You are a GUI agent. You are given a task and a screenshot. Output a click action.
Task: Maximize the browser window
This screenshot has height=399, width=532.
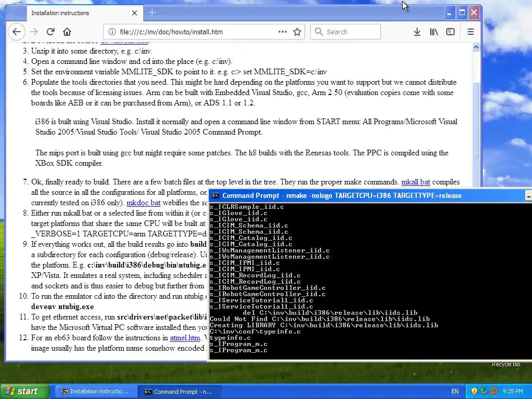(462, 13)
